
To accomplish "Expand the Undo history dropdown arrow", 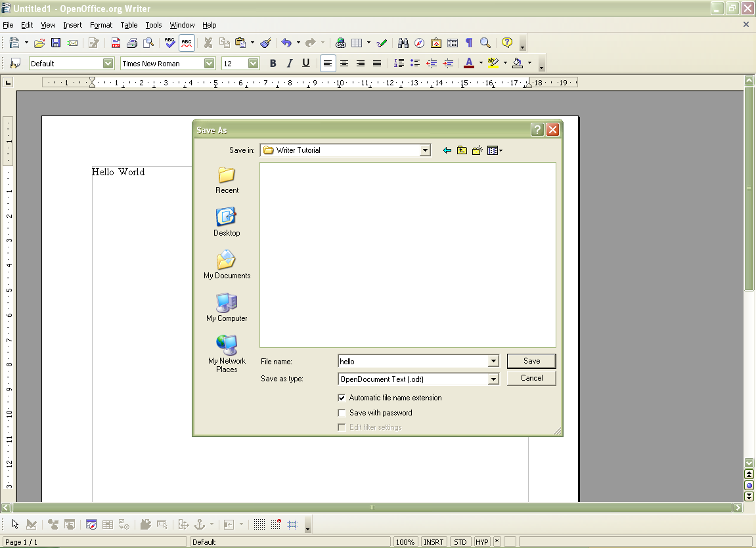I will coord(298,43).
